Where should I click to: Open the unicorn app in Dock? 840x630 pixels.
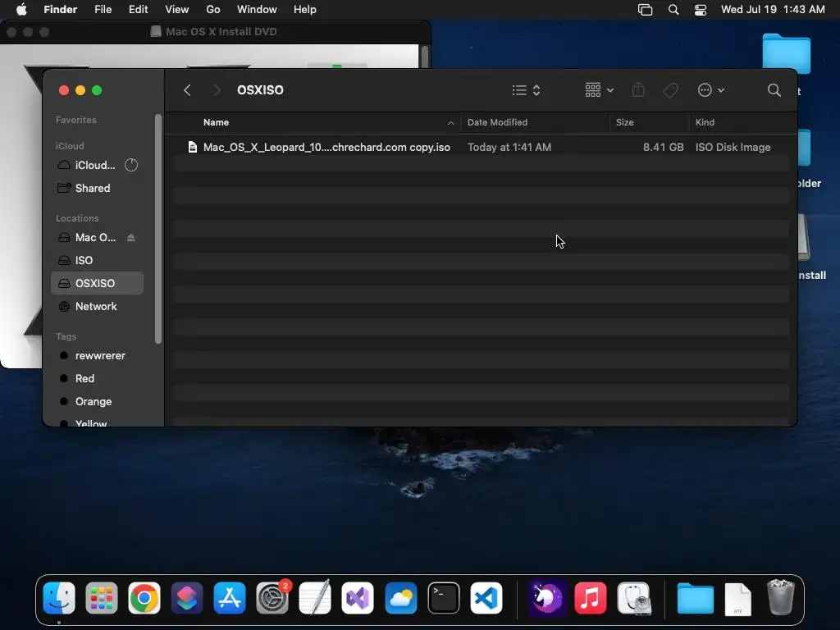(547, 598)
